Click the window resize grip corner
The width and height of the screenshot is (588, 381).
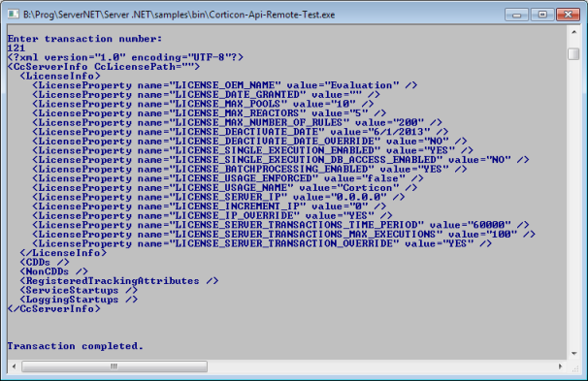pos(574,367)
